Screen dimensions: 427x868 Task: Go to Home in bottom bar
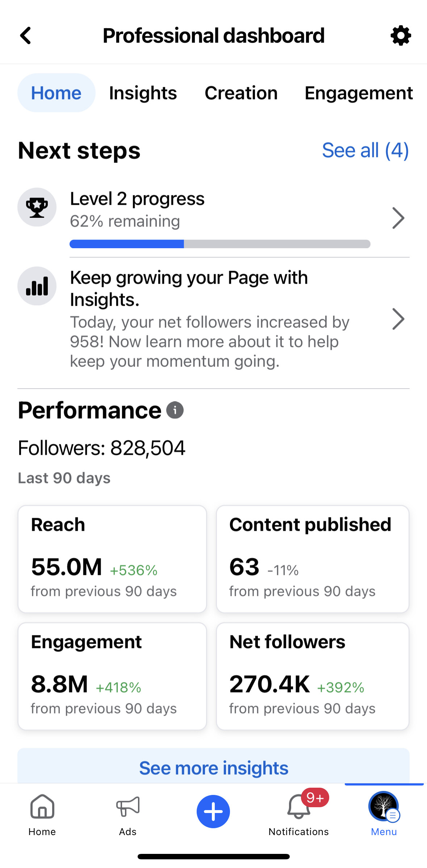42,813
